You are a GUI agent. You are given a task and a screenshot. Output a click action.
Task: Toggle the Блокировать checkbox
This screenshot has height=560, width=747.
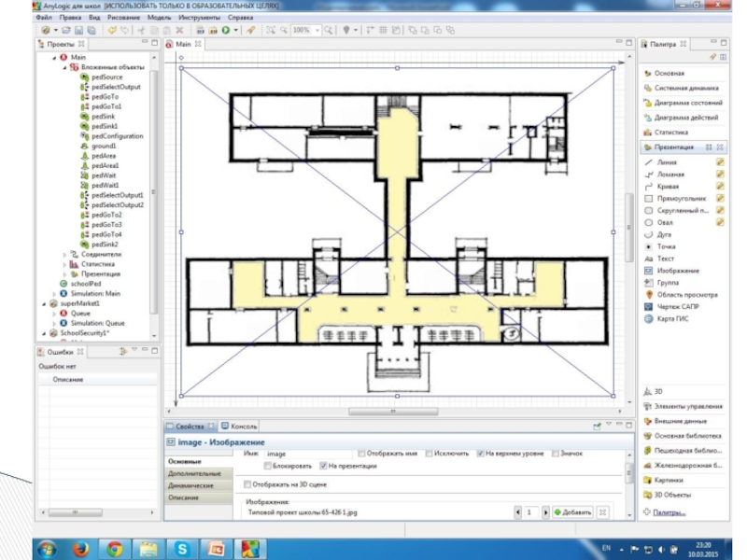click(x=268, y=465)
